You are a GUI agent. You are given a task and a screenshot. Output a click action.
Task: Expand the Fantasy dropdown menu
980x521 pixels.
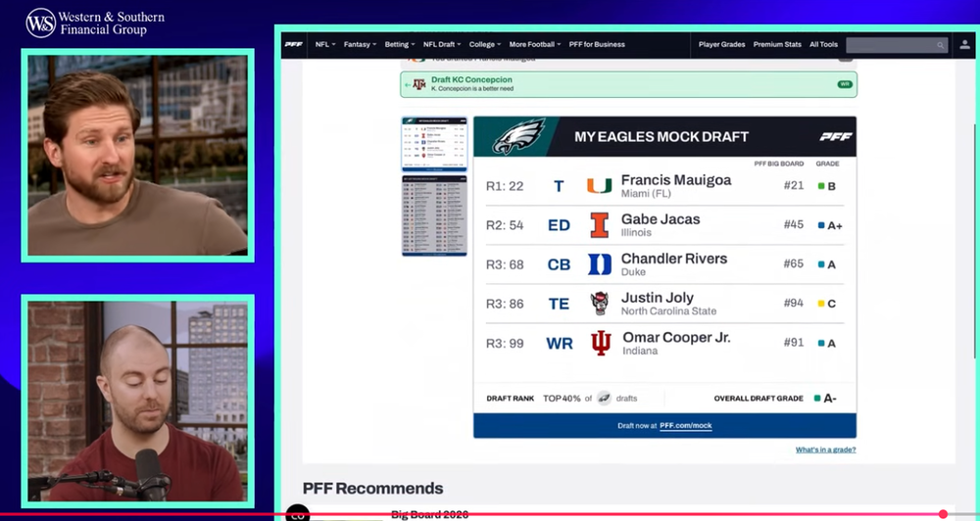(x=360, y=44)
